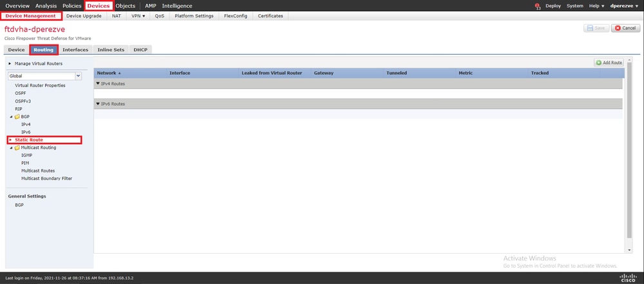
Task: Switch to the Interfaces tab
Action: pos(75,50)
